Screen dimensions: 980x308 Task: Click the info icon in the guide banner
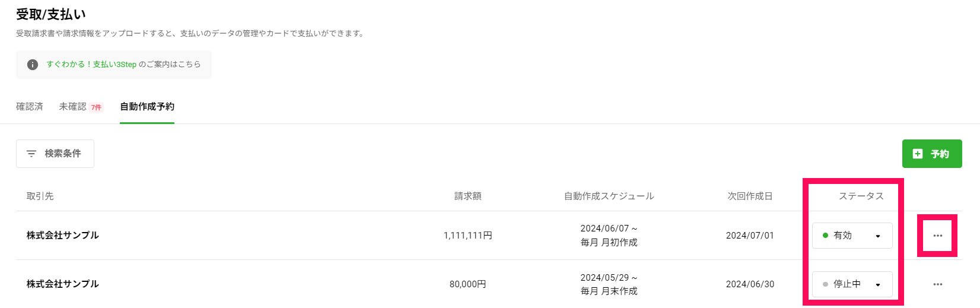pos(33,65)
